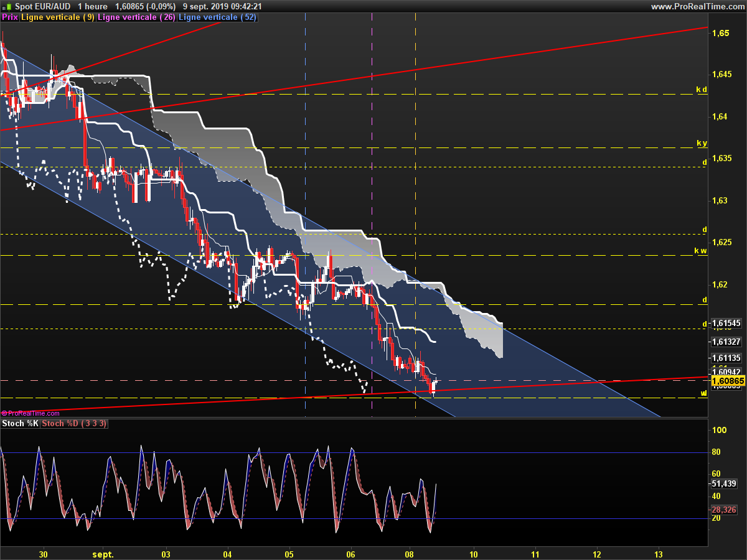Click the 51,439 Stoch %K value tag
Image resolution: width=747 pixels, height=560 pixels.
point(725,483)
